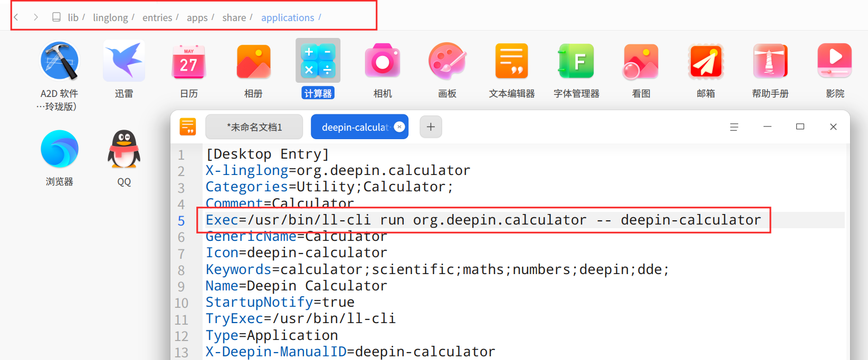This screenshot has height=360, width=868.
Task: Open the A2D 软件 hammer app icon
Action: click(59, 61)
